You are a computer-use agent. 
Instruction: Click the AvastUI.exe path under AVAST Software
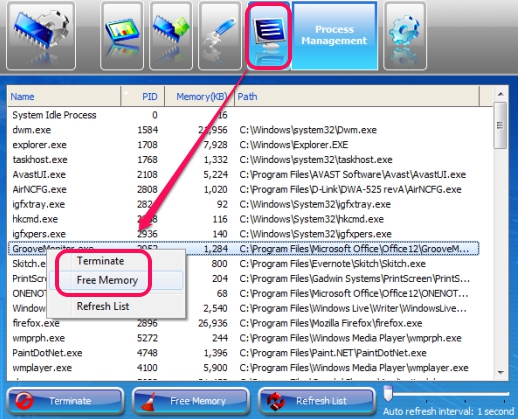coord(353,174)
